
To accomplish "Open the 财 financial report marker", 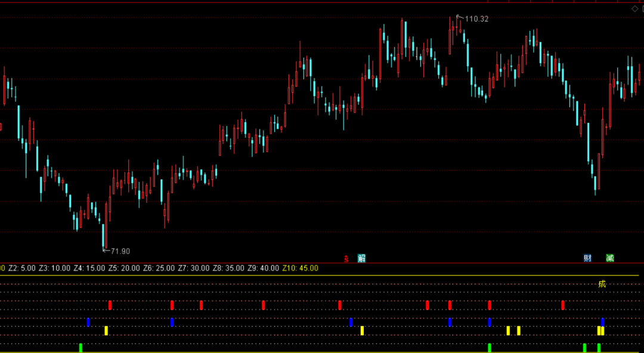I will pyautogui.click(x=588, y=258).
